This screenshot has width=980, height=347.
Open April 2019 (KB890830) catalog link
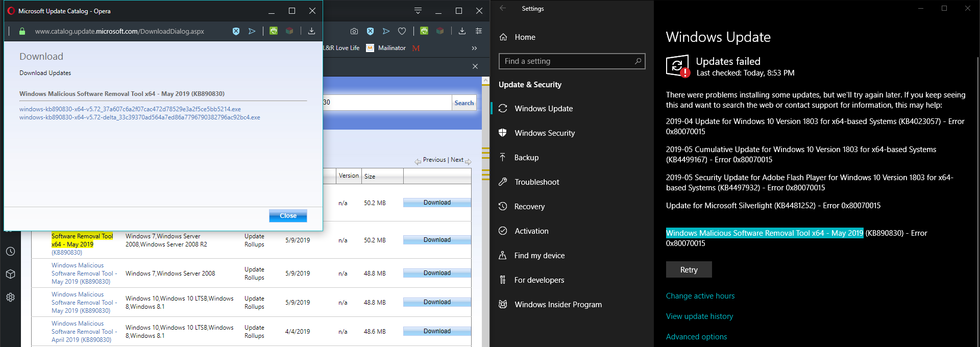[x=84, y=332]
